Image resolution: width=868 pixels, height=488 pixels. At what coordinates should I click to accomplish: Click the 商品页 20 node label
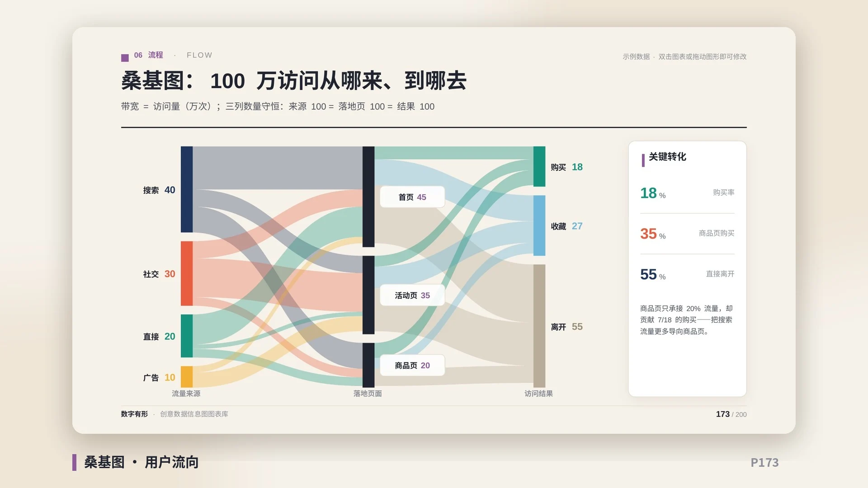coord(412,366)
